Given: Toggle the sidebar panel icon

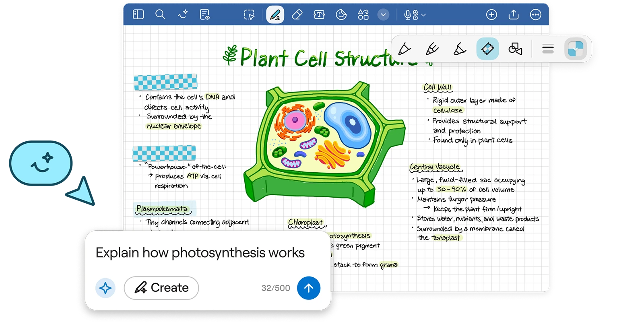Looking at the screenshot, I should coord(138,14).
